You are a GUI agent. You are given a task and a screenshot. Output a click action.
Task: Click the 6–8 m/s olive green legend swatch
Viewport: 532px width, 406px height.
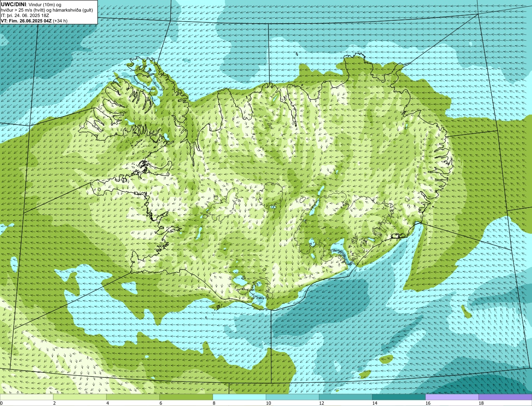click(x=186, y=397)
